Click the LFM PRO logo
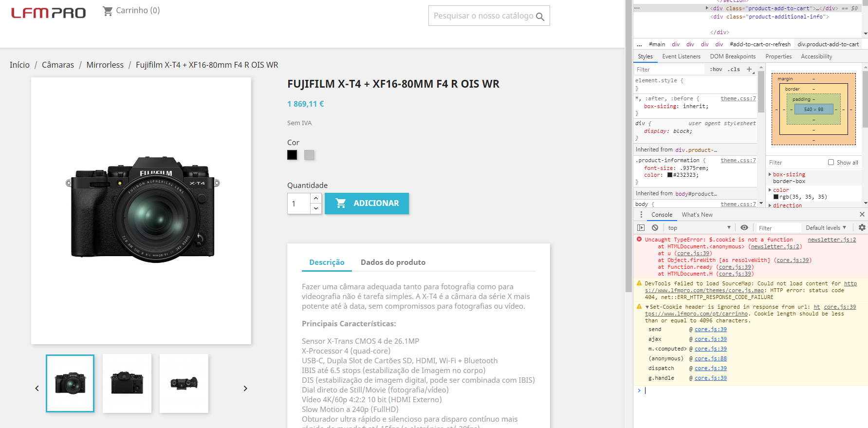868x428 pixels. coord(48,13)
